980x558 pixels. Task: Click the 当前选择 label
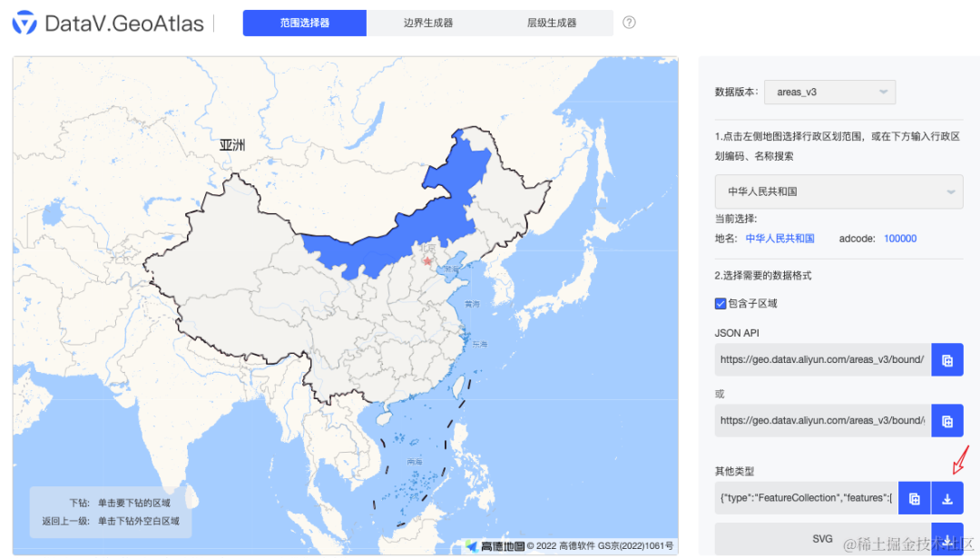point(736,220)
